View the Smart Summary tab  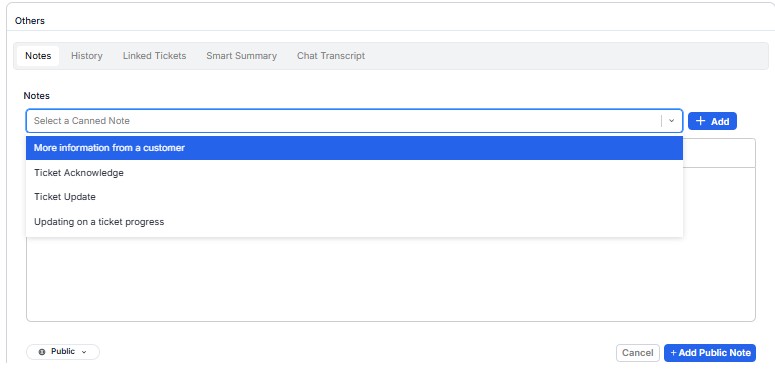tap(241, 56)
